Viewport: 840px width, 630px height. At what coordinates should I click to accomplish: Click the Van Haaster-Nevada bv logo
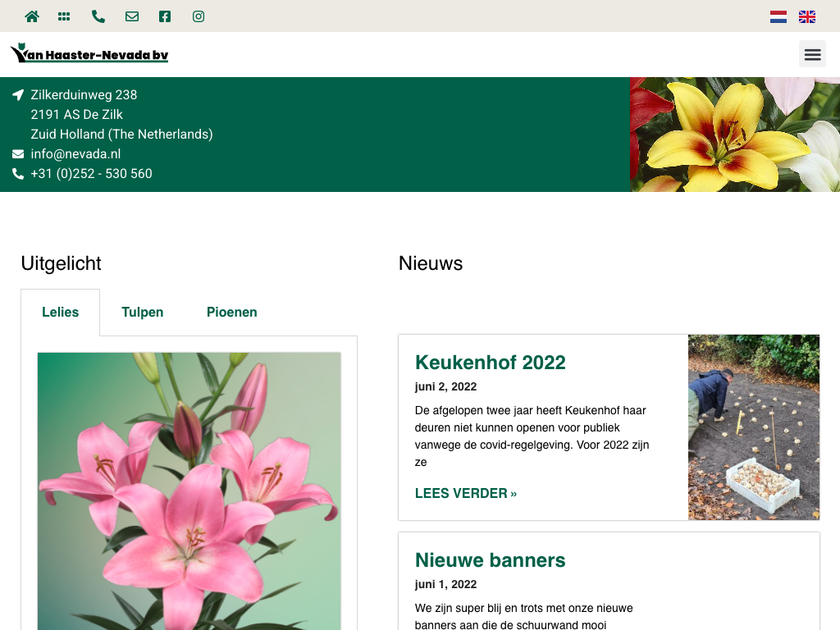click(x=89, y=54)
